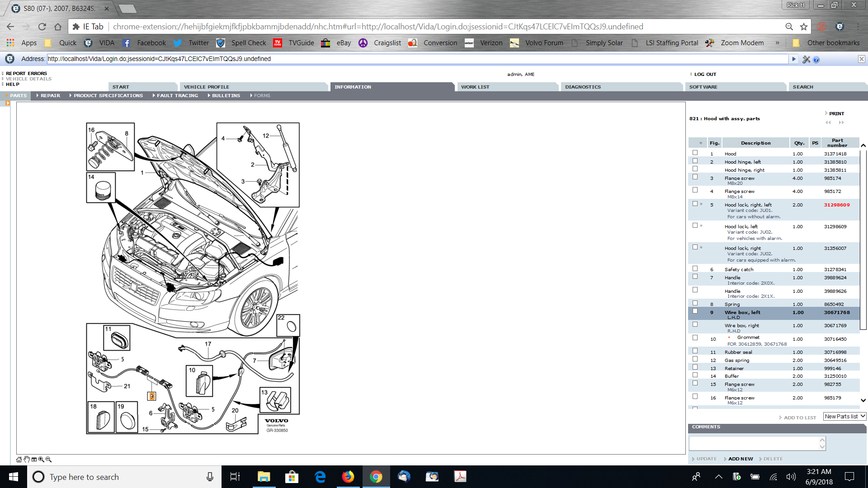Image resolution: width=868 pixels, height=488 pixels.
Task: Click inside the Comments text box
Action: pos(754,443)
